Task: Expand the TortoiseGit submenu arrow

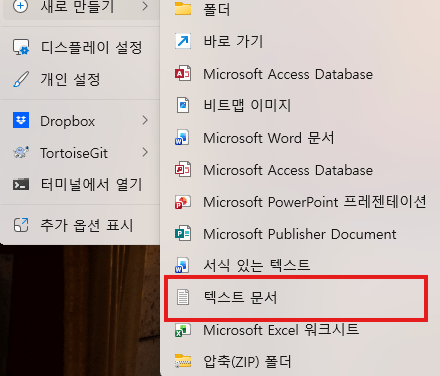Action: pos(145,152)
